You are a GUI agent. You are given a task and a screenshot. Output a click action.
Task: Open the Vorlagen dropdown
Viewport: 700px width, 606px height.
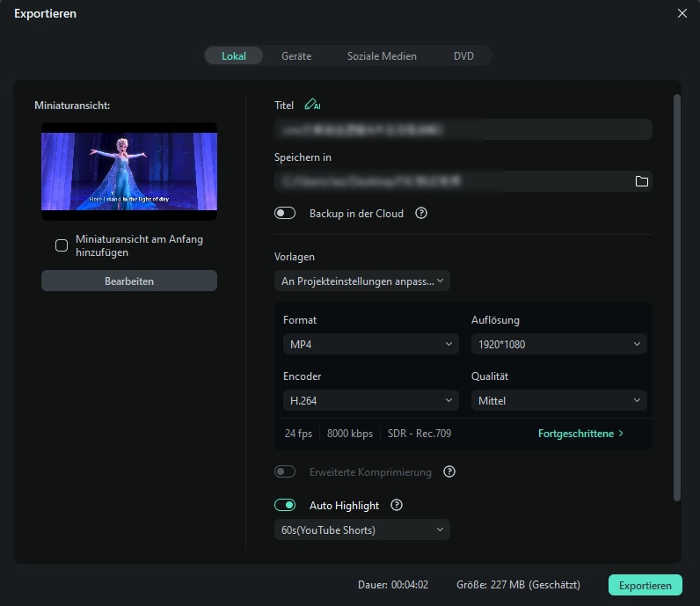[362, 281]
